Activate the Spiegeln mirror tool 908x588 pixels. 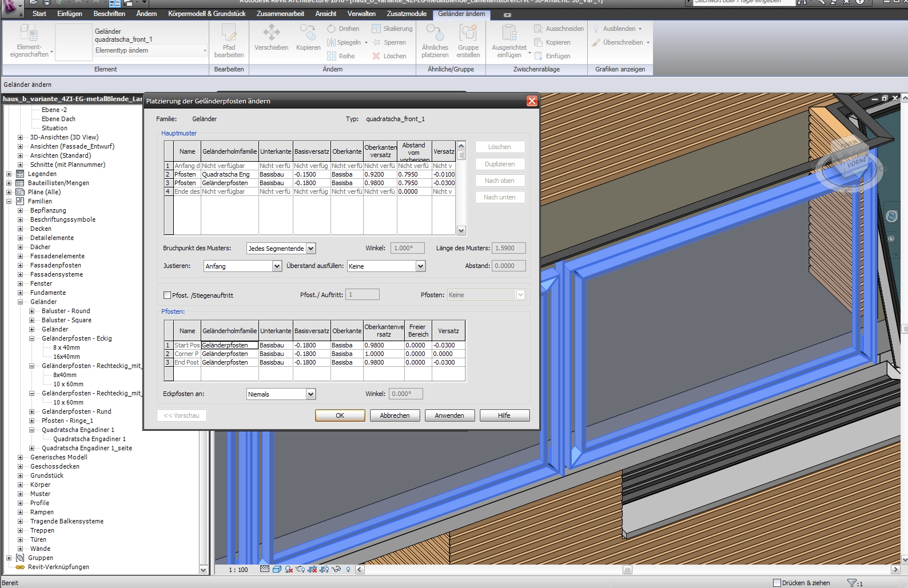tap(344, 42)
